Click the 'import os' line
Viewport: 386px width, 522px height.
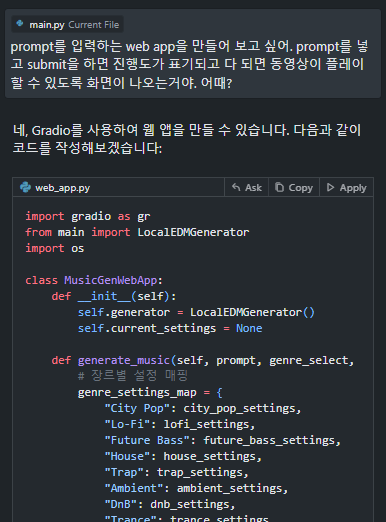[x=55, y=248]
